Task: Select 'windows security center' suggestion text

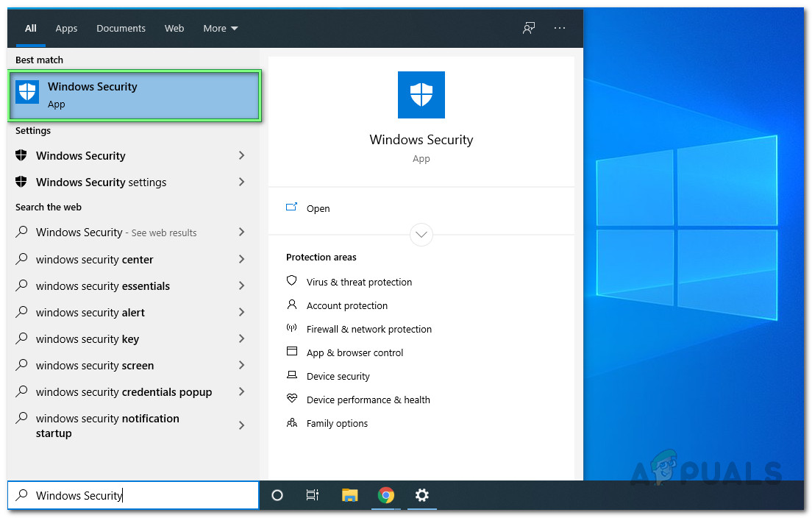Action: click(x=94, y=260)
